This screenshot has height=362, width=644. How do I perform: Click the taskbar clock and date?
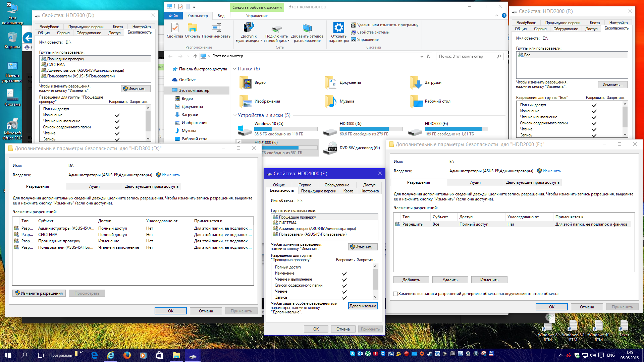[x=630, y=355]
